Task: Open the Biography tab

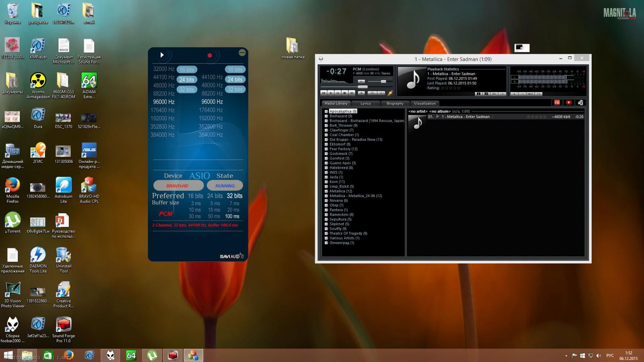Action: [395, 103]
